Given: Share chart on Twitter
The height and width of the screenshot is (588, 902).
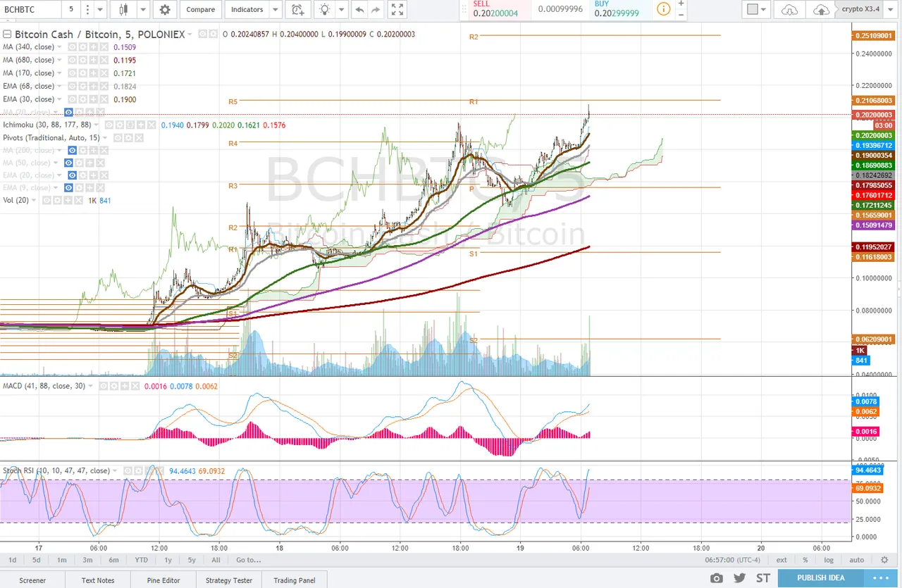Looking at the screenshot, I should tap(739, 578).
